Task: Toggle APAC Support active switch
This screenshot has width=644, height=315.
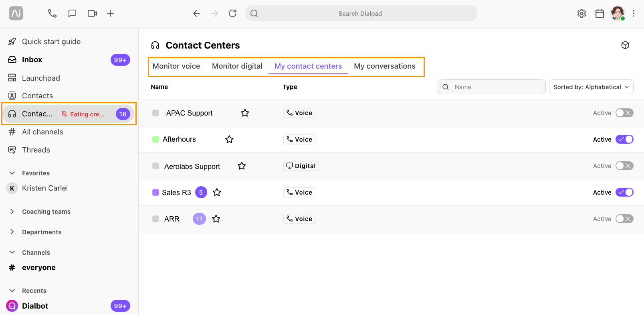Action: [624, 113]
